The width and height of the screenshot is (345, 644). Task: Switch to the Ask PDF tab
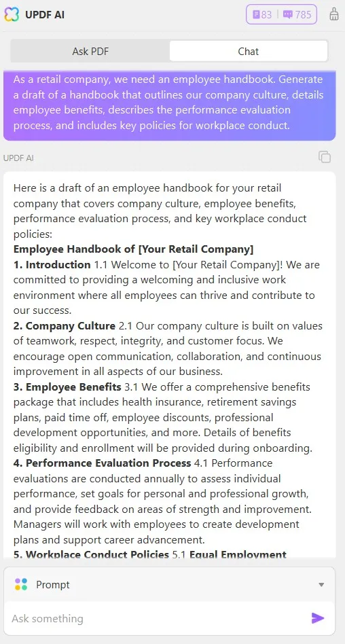[x=90, y=52]
